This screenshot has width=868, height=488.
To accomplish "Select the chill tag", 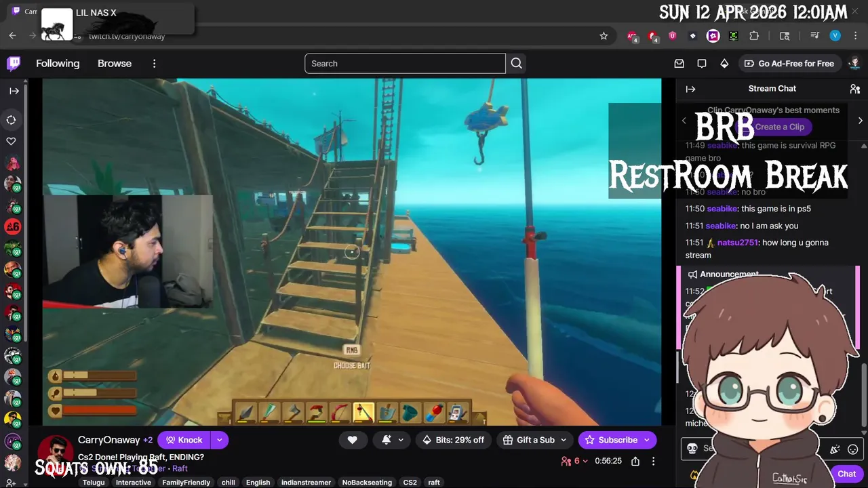I will tap(229, 483).
